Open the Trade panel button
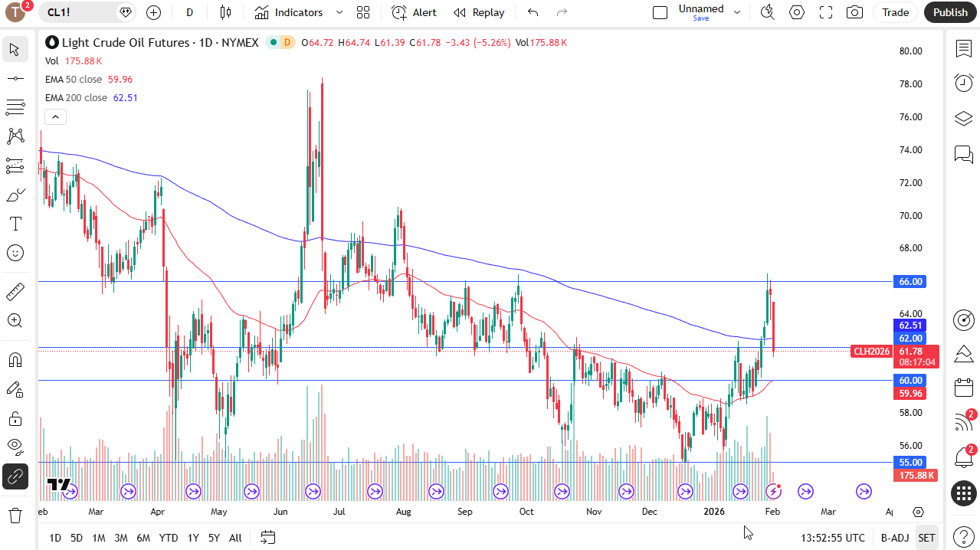The width and height of the screenshot is (980, 550). pos(895,12)
